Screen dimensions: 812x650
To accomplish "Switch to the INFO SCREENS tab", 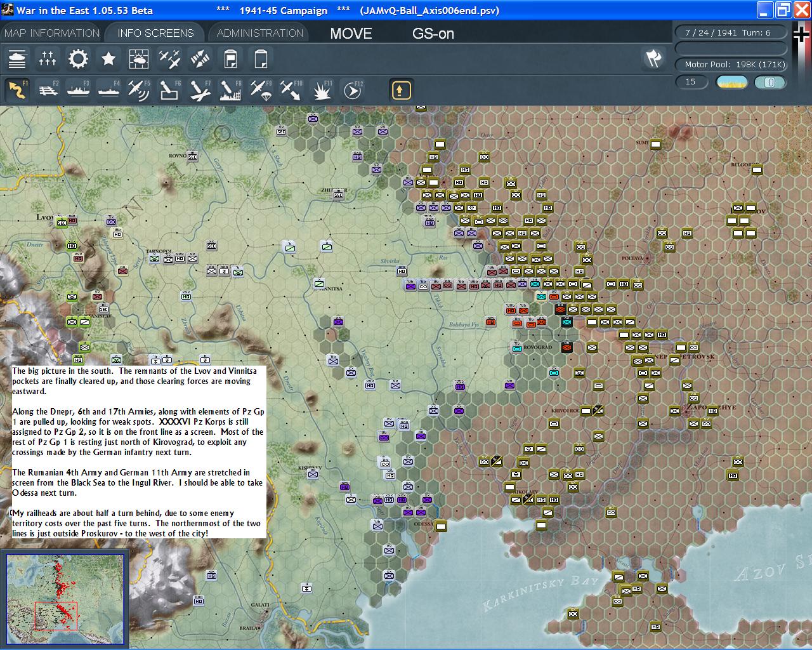I will pyautogui.click(x=155, y=33).
